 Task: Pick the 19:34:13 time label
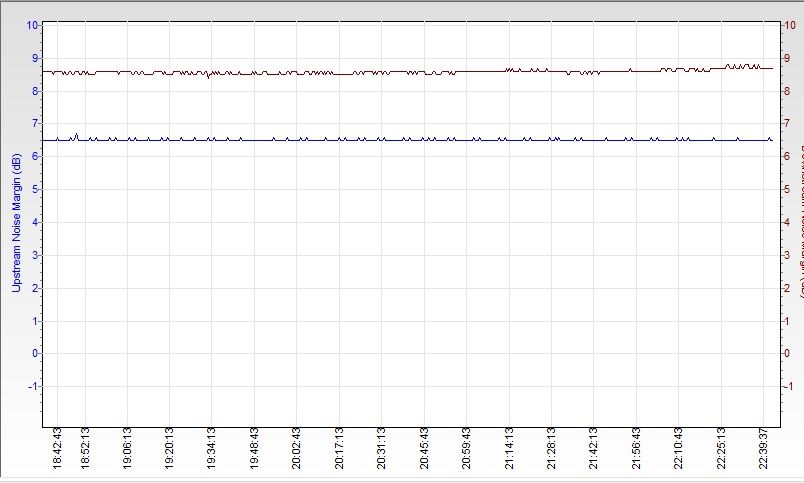(211, 448)
